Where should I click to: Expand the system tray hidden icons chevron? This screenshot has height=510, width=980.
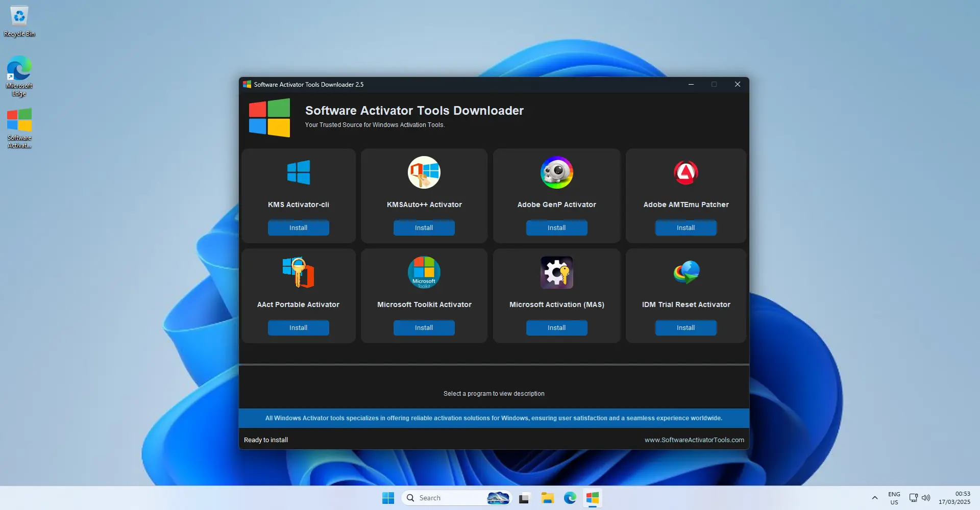(x=874, y=498)
